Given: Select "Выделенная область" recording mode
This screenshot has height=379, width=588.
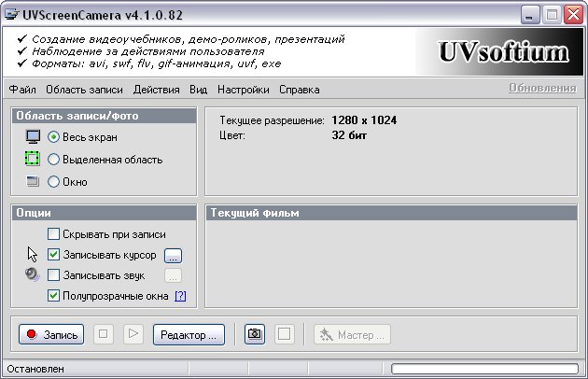Looking at the screenshot, I should click(x=54, y=159).
